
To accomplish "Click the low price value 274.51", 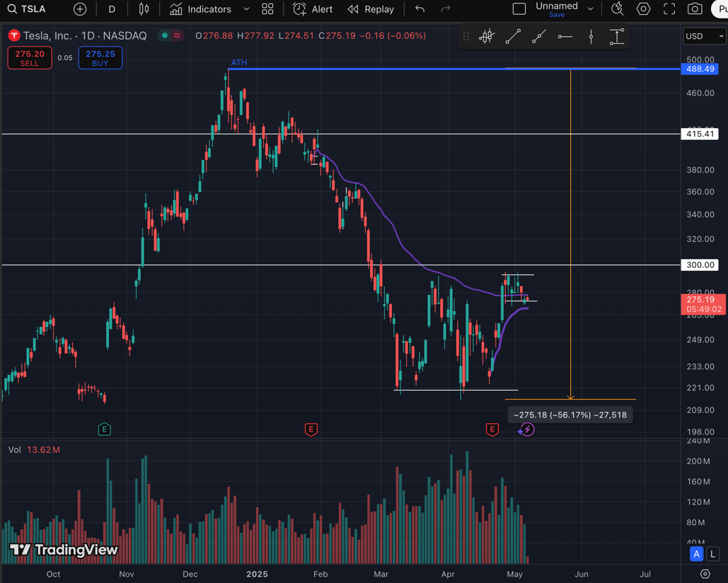I will 299,36.
